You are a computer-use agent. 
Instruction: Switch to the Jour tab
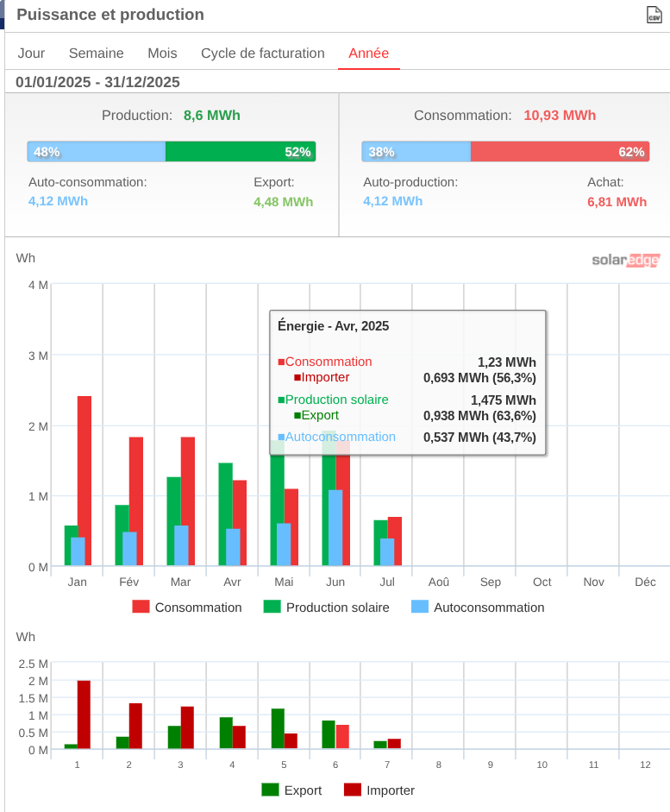click(31, 54)
